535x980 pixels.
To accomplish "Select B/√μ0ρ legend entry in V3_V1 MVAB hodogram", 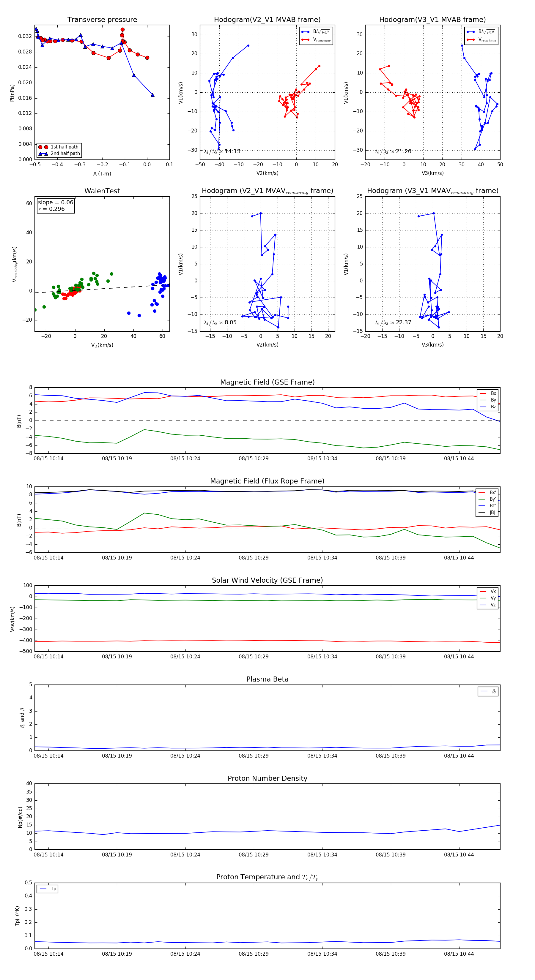I will pos(481,32).
